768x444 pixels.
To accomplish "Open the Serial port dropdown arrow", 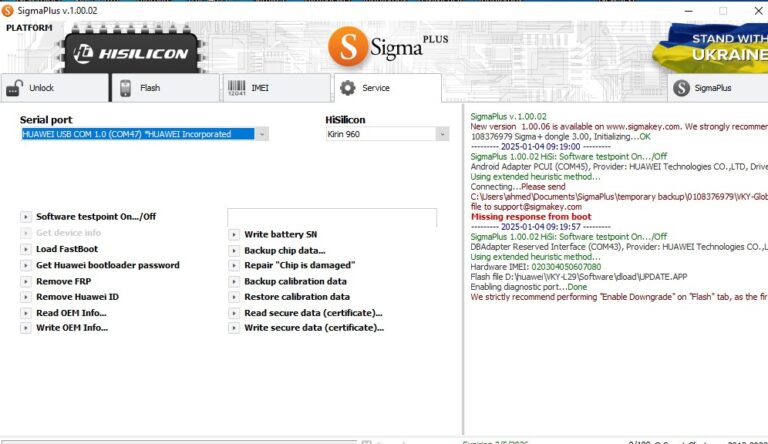I will 262,134.
